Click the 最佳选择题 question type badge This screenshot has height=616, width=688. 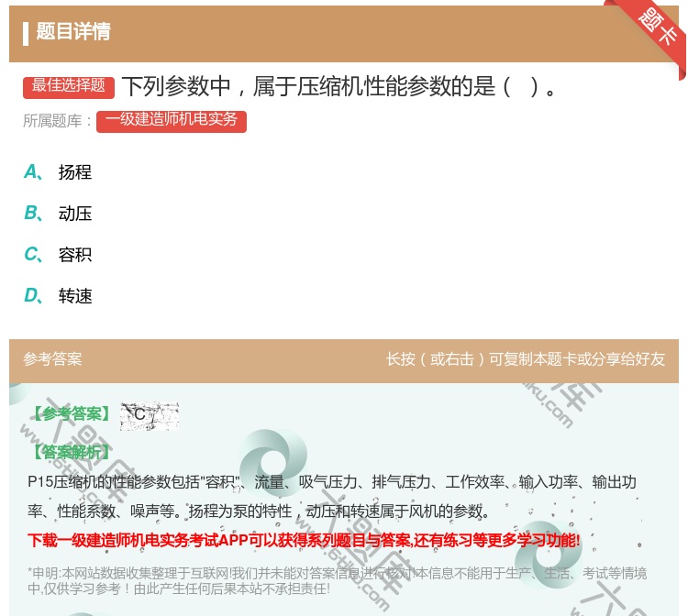click(x=69, y=87)
